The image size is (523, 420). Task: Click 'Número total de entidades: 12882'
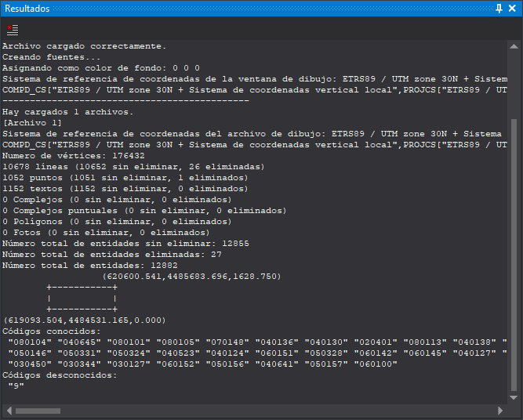point(89,266)
